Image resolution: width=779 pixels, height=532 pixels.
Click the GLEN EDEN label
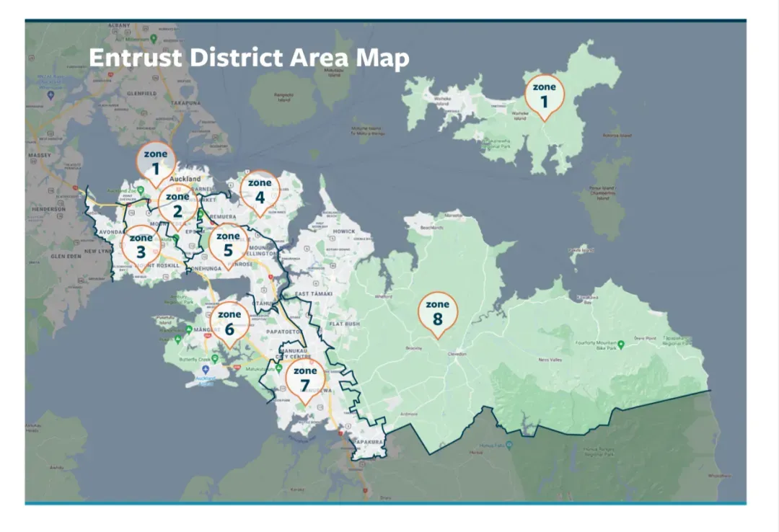[66, 257]
